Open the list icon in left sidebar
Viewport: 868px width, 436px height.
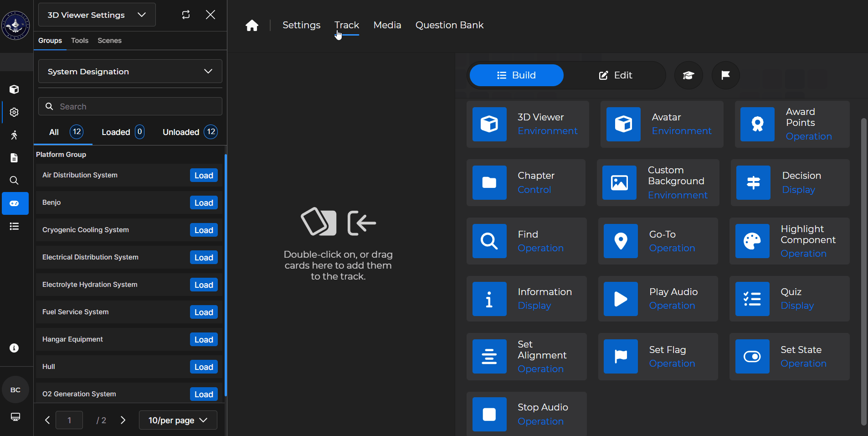pyautogui.click(x=14, y=226)
